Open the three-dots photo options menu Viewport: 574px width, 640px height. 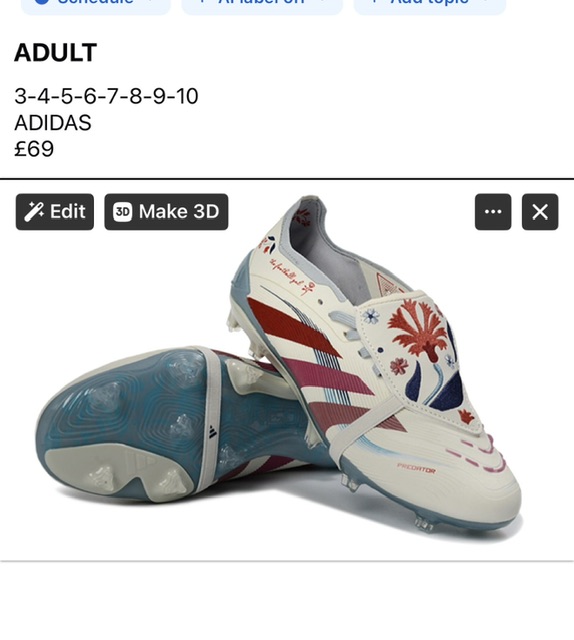pyautogui.click(x=493, y=212)
